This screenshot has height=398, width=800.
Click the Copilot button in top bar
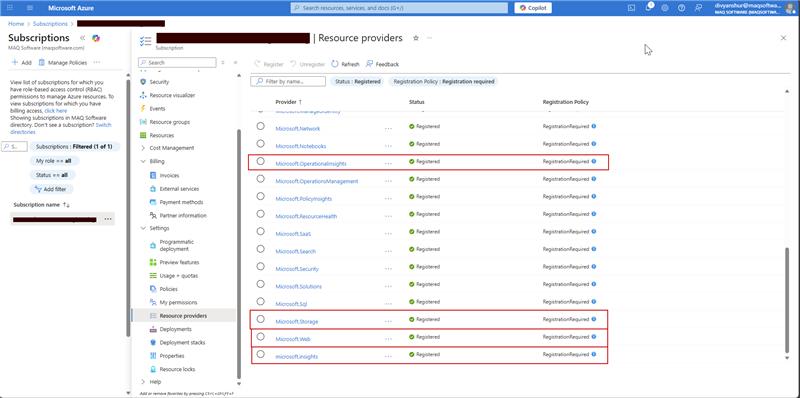tap(533, 8)
